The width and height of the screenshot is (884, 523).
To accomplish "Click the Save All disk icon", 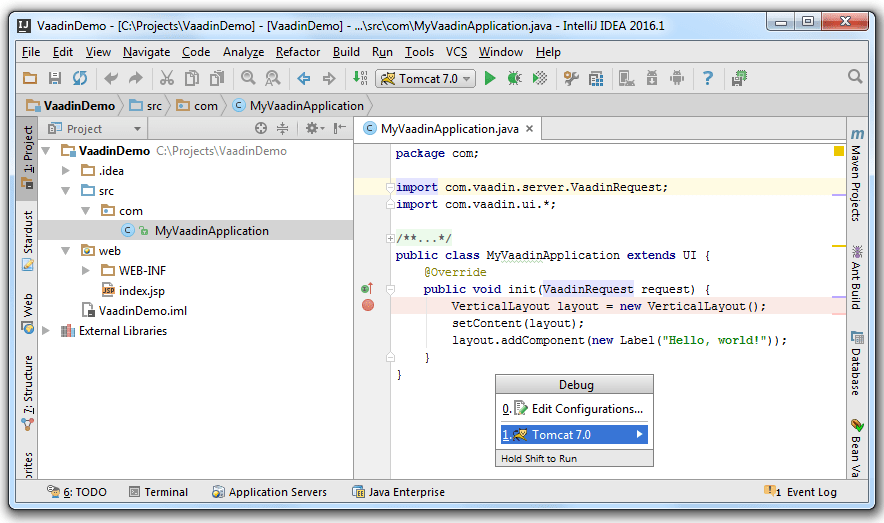I will pos(55,78).
